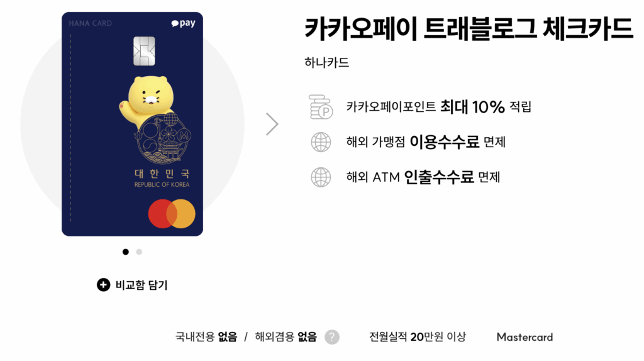Click the 하나카드 issuer label
Image resolution: width=644 pixels, height=361 pixels.
tap(326, 62)
